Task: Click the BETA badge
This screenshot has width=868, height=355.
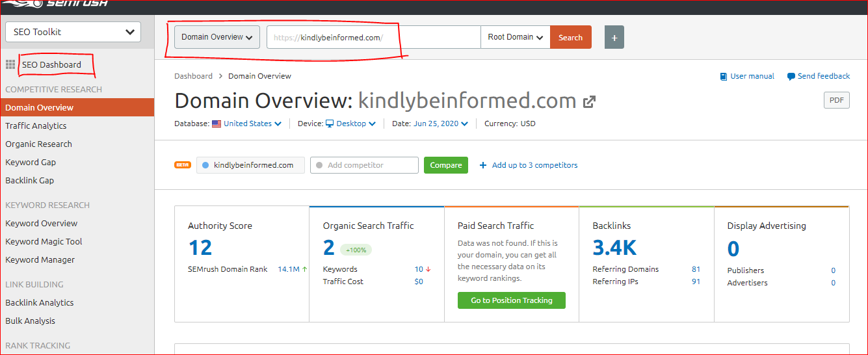Action: [x=183, y=165]
